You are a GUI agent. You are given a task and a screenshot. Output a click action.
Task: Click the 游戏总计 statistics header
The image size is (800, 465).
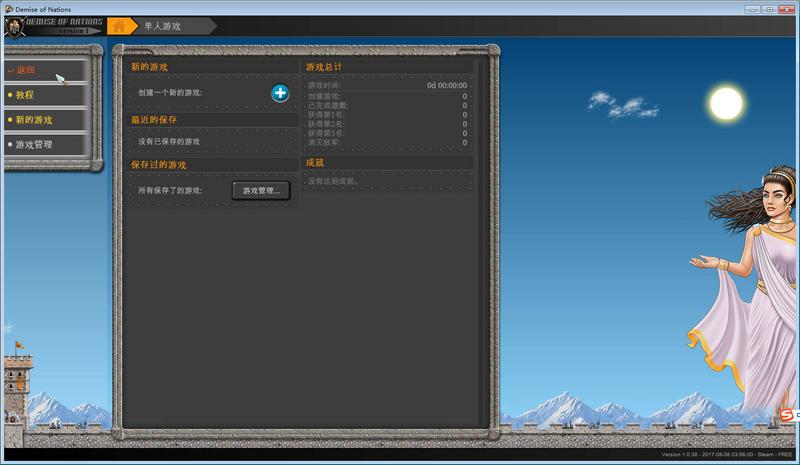coord(324,67)
